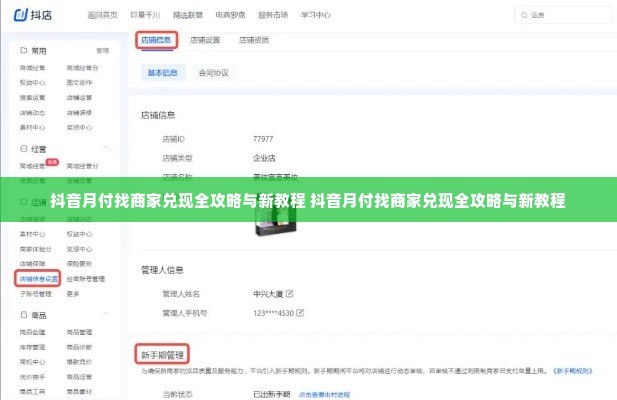Click the shop type value 企业店
The image size is (617, 400).
click(264, 158)
